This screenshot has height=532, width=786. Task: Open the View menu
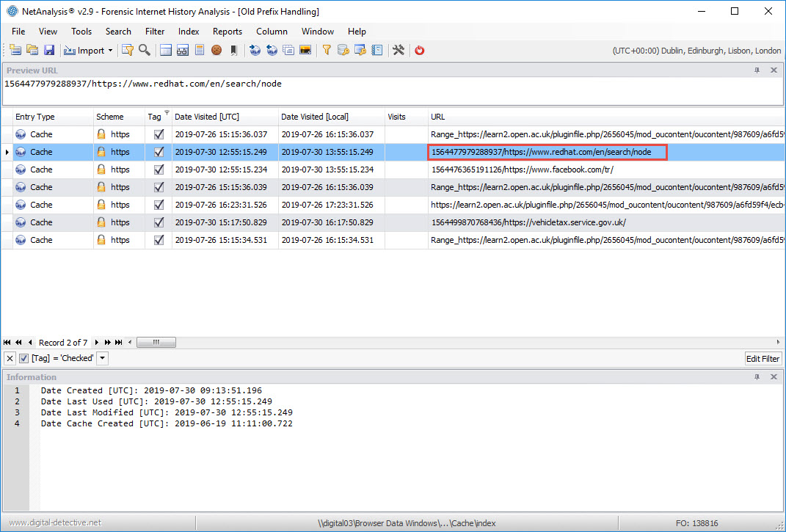(48, 32)
